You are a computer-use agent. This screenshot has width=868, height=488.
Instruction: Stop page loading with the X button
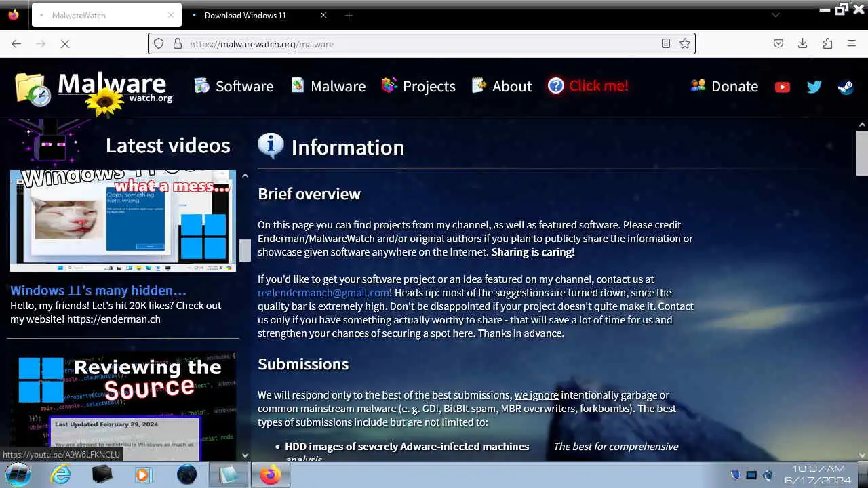click(x=65, y=43)
